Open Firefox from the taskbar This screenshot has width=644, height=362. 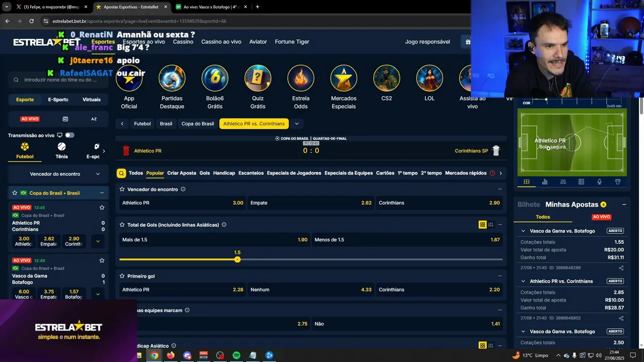[x=171, y=355]
